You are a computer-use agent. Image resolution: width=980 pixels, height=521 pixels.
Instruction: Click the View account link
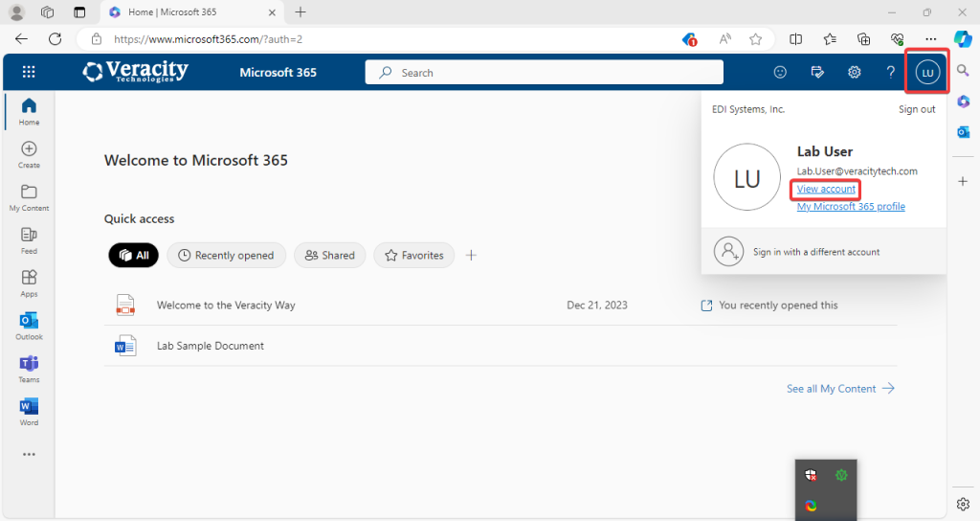coord(826,190)
